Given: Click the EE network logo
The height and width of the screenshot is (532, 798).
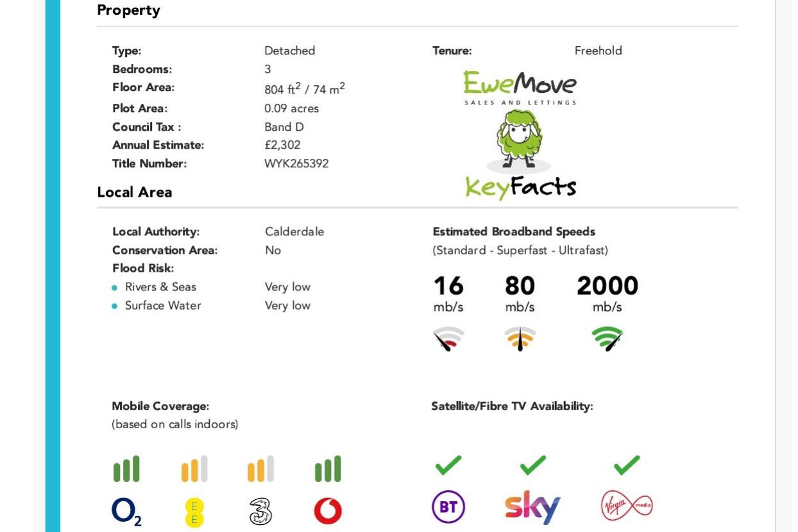Looking at the screenshot, I should pos(194,511).
